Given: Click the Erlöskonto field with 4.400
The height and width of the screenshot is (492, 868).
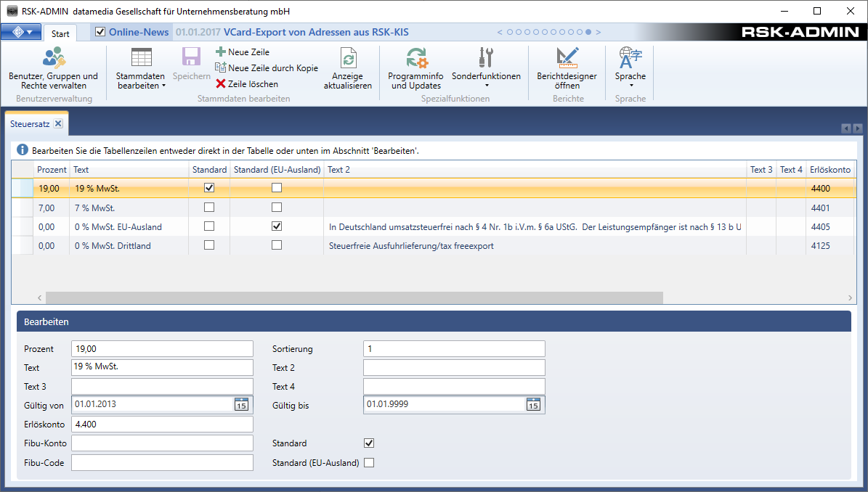Looking at the screenshot, I should tap(162, 424).
